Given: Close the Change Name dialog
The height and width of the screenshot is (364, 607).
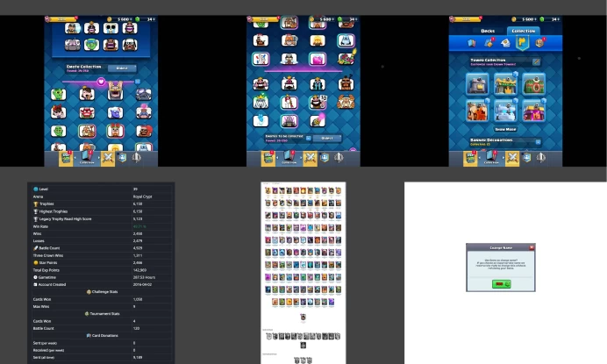Looking at the screenshot, I should 532,247.
